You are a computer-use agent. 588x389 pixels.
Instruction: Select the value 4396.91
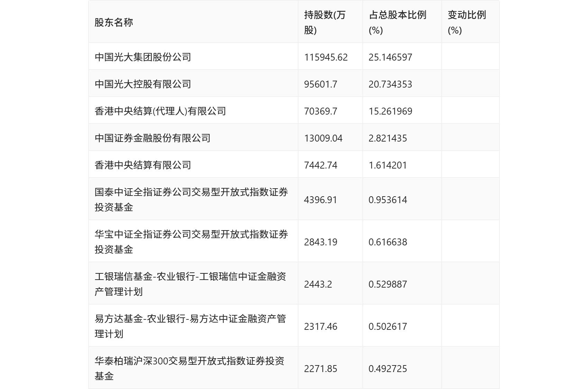[321, 200]
